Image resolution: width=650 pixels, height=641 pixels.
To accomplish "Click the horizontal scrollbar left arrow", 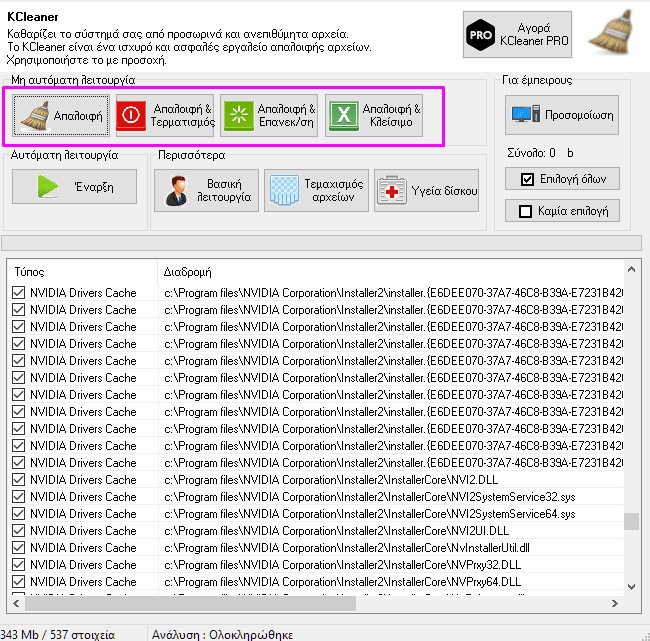I will (16, 603).
